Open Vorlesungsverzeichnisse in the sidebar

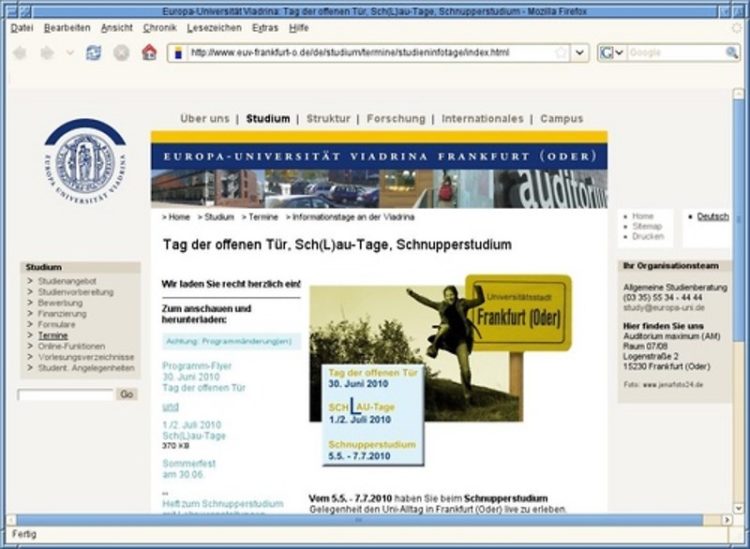(86, 357)
